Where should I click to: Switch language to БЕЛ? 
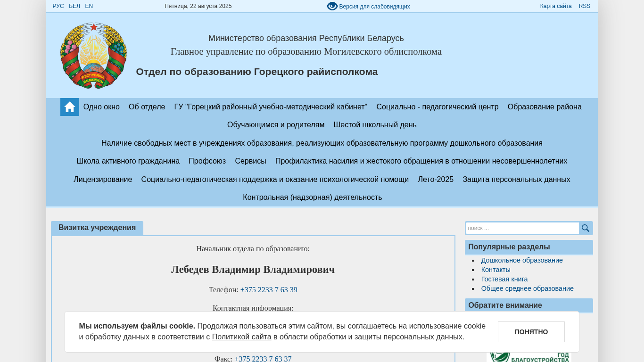(x=74, y=6)
